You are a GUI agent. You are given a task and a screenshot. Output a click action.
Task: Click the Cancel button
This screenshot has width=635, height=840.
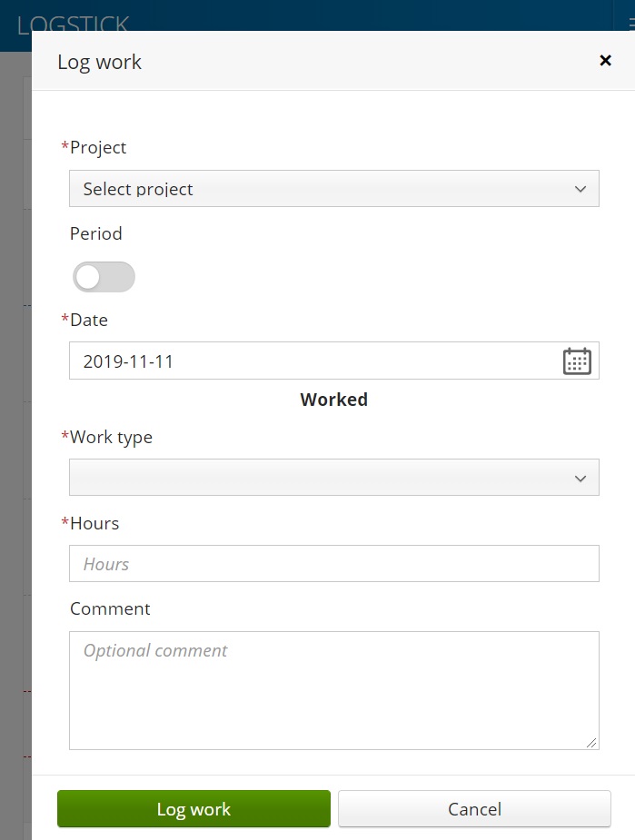pos(474,809)
